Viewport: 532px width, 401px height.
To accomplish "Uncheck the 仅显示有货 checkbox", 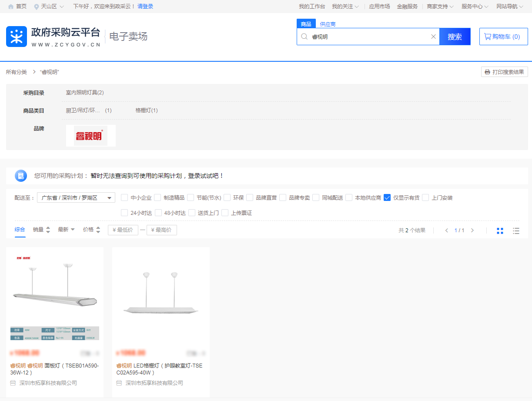I will (x=387, y=197).
